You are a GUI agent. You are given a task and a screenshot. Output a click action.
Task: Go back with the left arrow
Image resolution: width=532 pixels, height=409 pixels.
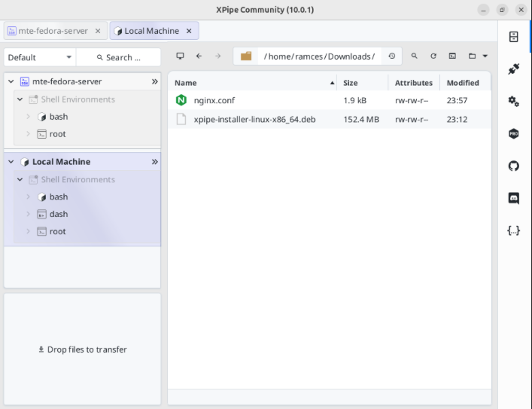pyautogui.click(x=199, y=56)
